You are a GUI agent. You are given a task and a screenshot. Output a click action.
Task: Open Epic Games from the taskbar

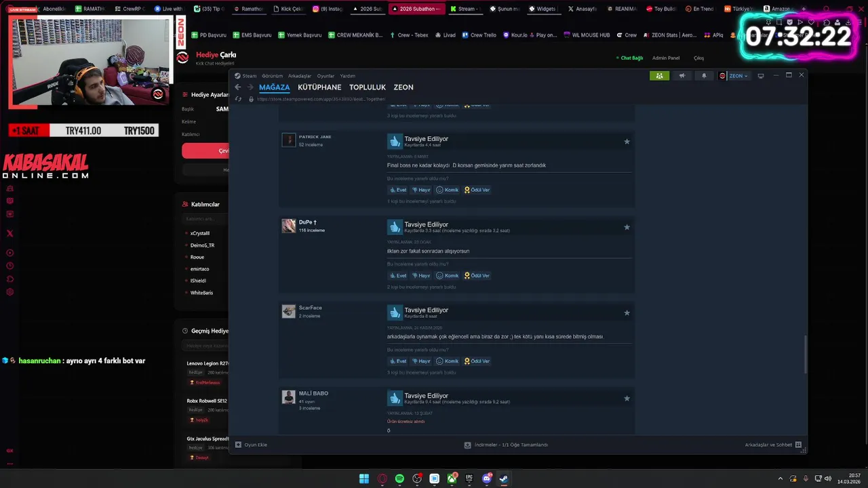pos(469,479)
